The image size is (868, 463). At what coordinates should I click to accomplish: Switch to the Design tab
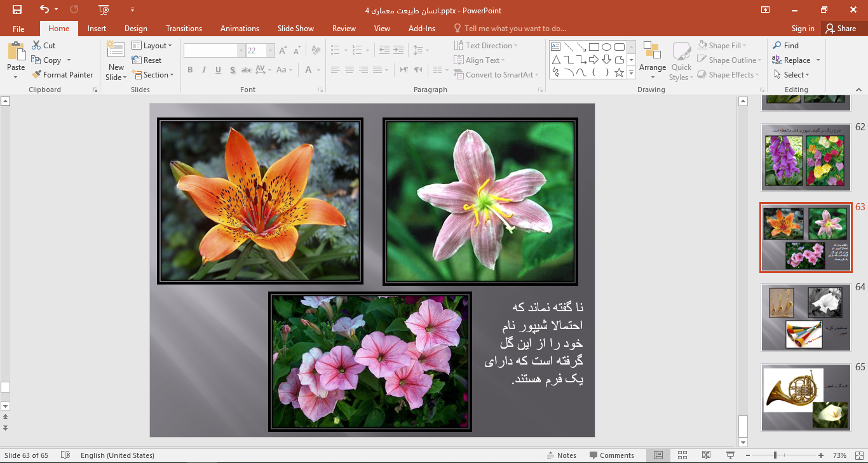point(135,29)
